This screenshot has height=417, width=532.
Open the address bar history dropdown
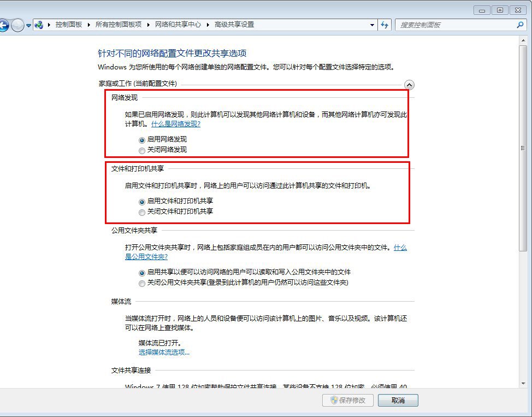[372, 25]
